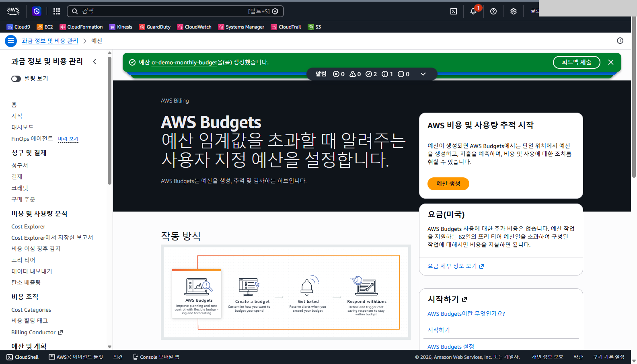Open the settings gear icon
This screenshot has width=637, height=364.
(x=514, y=11)
